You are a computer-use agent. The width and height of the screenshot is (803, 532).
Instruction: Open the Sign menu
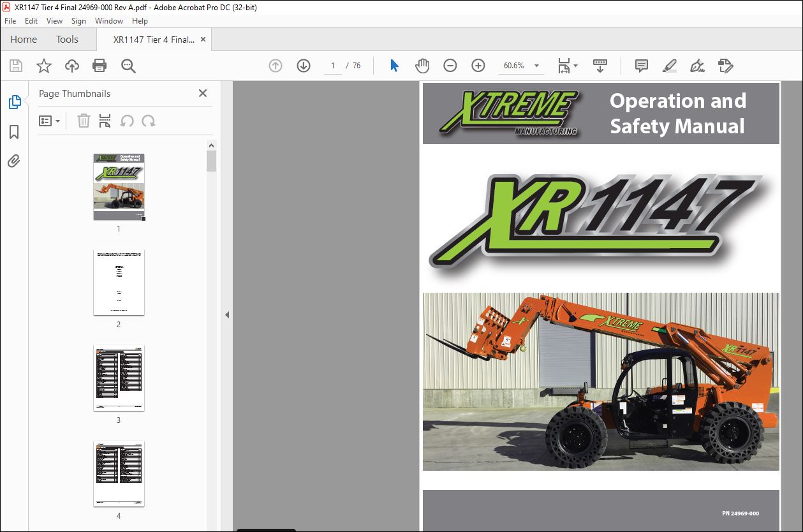point(78,21)
